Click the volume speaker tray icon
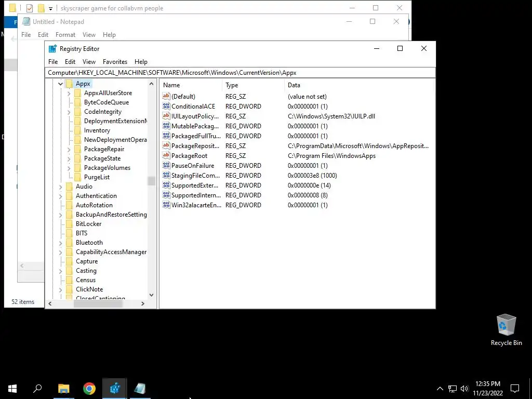532x399 pixels. tap(464, 389)
